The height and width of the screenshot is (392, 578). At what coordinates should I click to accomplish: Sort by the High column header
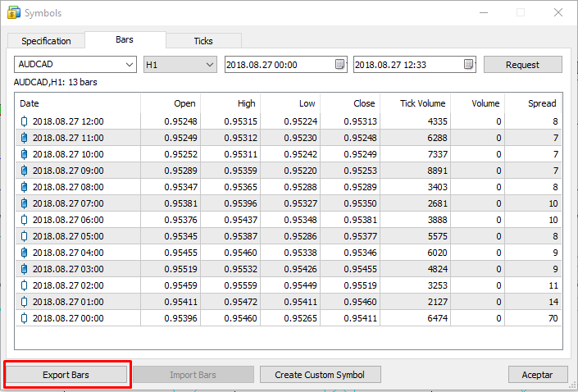coord(230,103)
